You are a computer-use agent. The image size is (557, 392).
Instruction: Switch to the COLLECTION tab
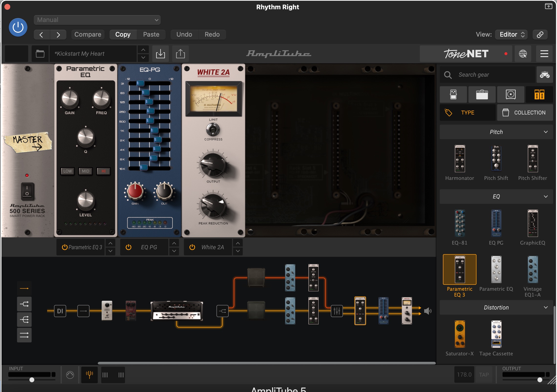tap(525, 113)
